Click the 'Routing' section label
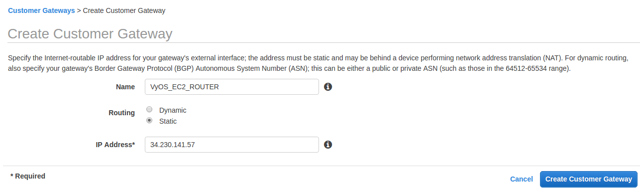This screenshot has height=196, width=644. tap(121, 113)
